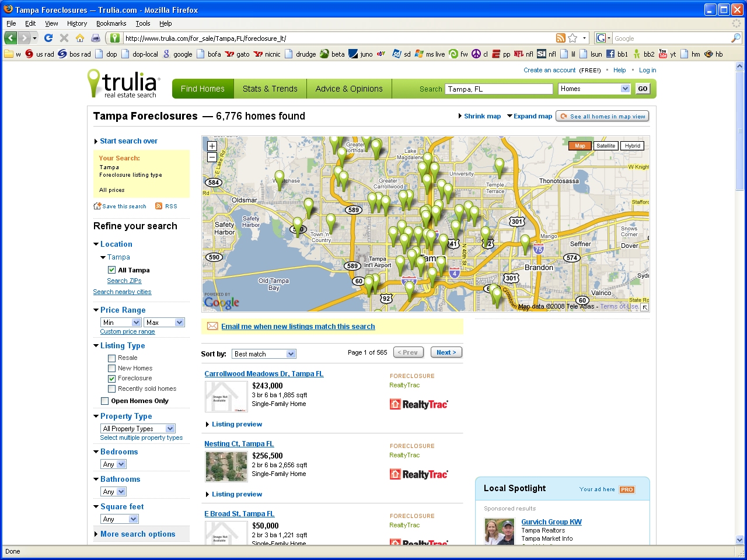Image resolution: width=747 pixels, height=560 pixels.
Task: Open the Min price dropdown
Action: pyautogui.click(x=121, y=323)
